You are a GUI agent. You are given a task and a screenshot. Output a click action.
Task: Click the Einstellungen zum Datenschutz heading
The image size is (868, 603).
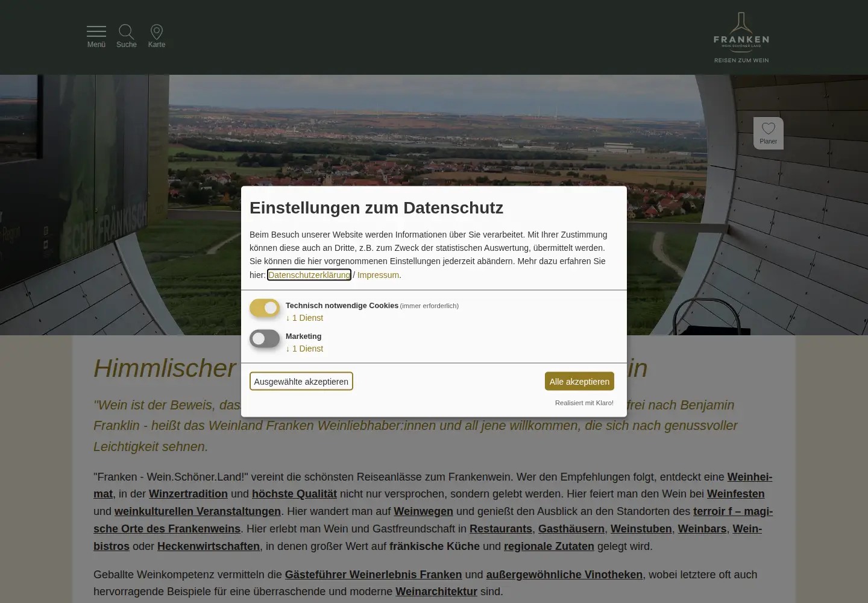(x=376, y=207)
